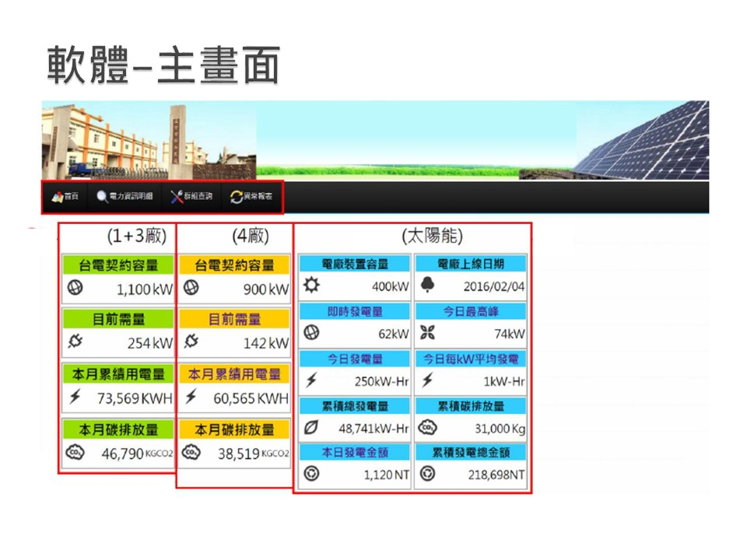Image resolution: width=747 pixels, height=560 pixels.
Task: Click lightning icon beside 73,569 KWH
Action: 75,397
